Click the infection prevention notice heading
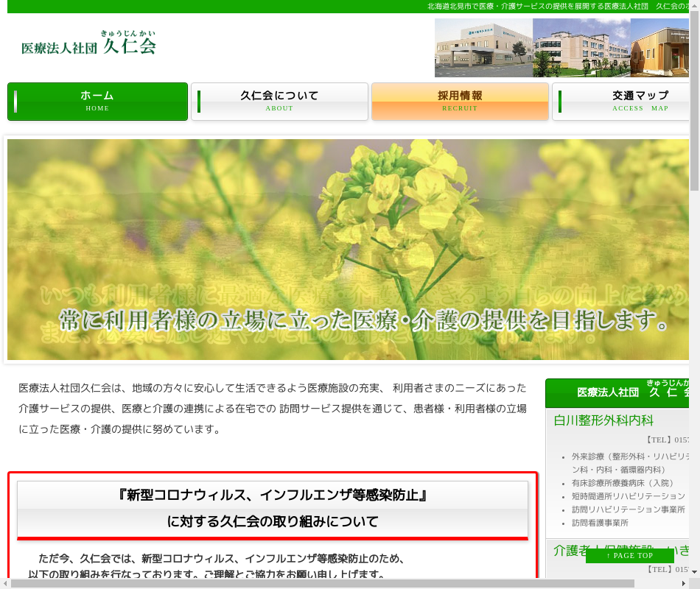The image size is (700, 589). click(x=273, y=508)
